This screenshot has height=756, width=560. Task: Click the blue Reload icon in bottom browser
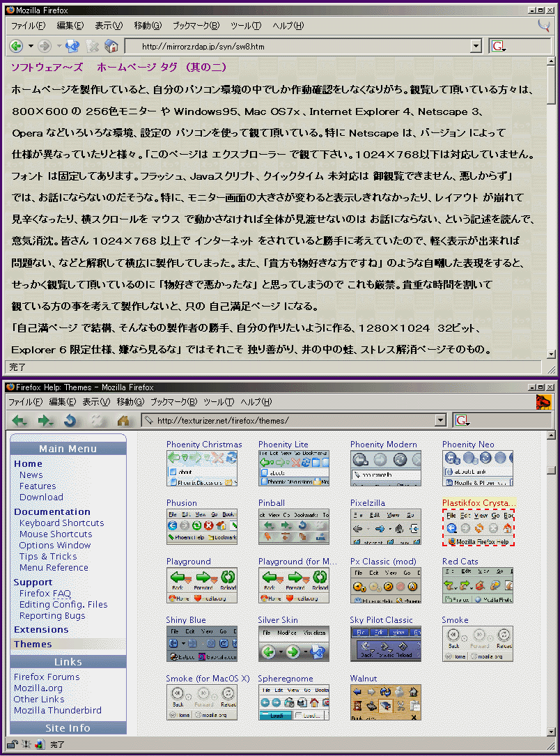[70, 421]
